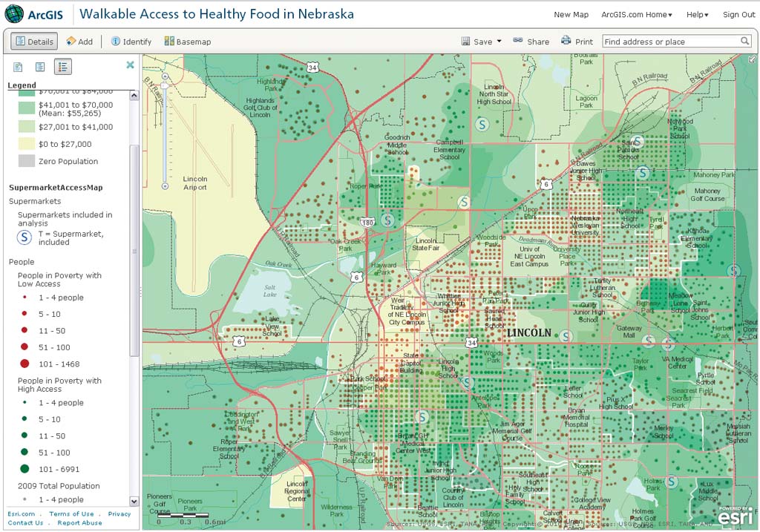Image resolution: width=760 pixels, height=532 pixels.
Task: Click the Save button
Action: pyautogui.click(x=477, y=42)
